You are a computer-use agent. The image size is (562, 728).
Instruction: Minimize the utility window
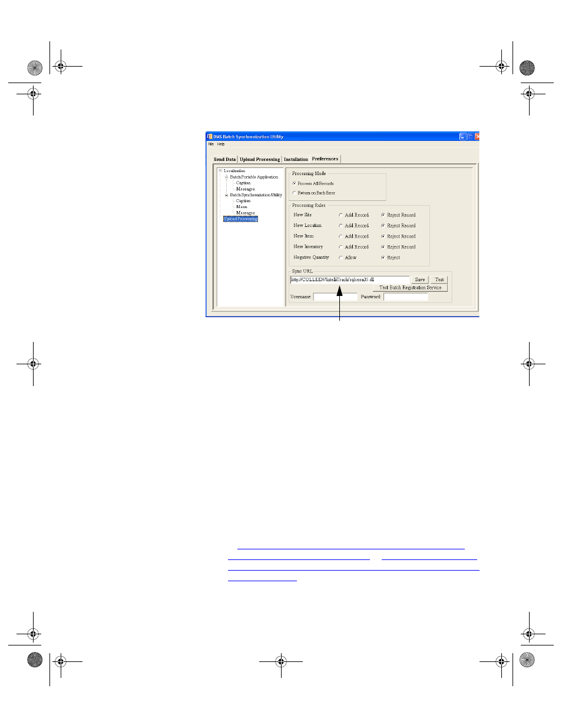pos(463,137)
